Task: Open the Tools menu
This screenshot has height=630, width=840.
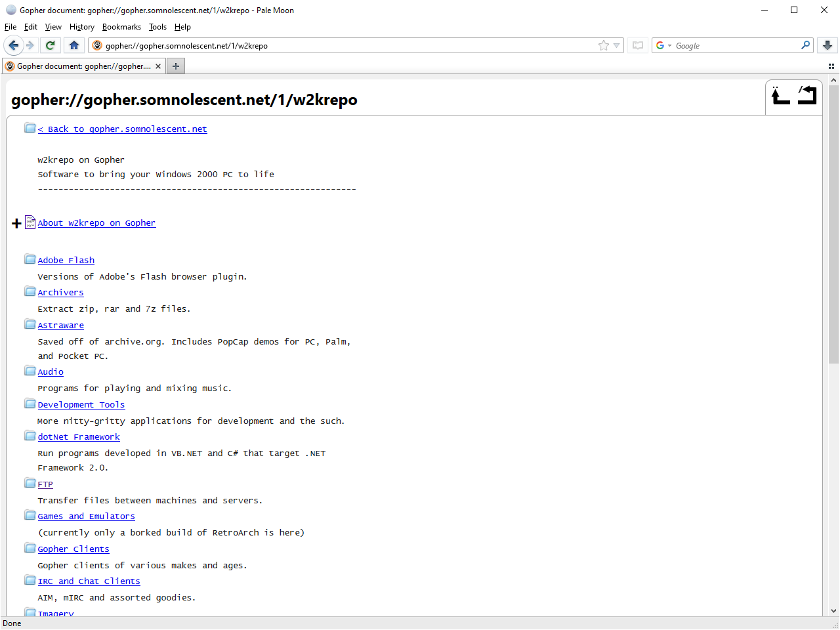Action: (157, 27)
